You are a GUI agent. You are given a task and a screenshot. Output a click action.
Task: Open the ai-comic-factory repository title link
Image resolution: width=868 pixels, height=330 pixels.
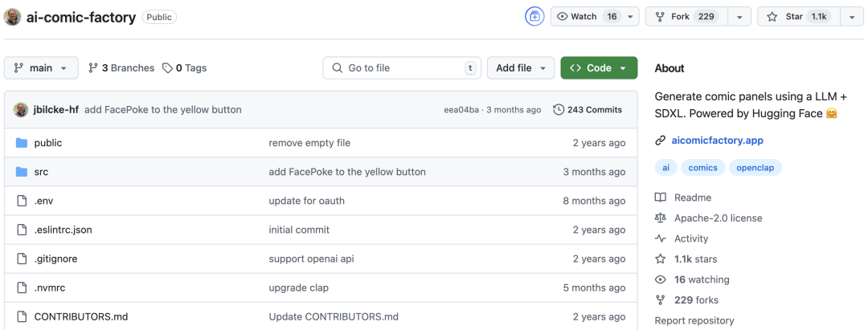coord(81,17)
